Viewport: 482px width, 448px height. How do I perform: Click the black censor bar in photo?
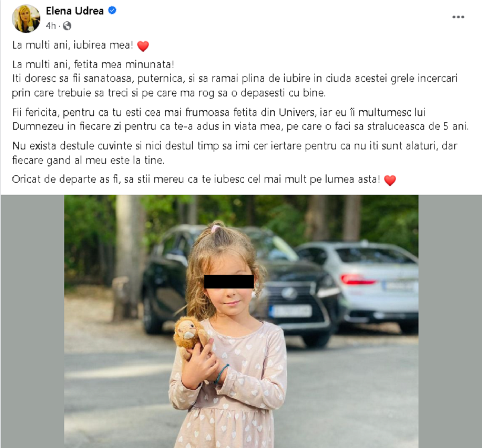pos(229,282)
